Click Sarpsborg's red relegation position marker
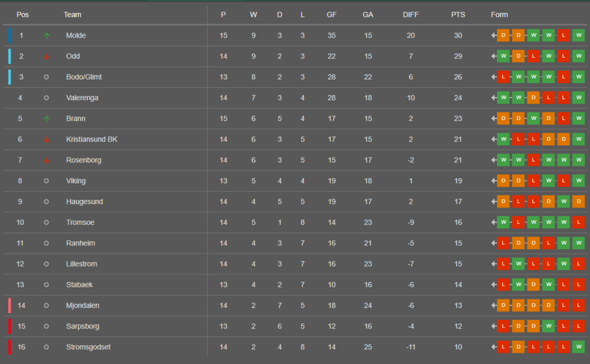Screen dimensions: 590x364 [x=9, y=326]
